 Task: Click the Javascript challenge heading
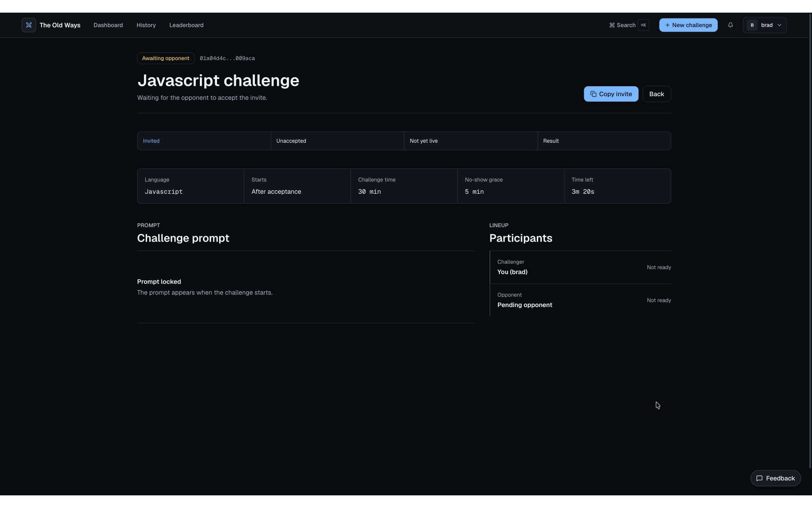pyautogui.click(x=218, y=80)
